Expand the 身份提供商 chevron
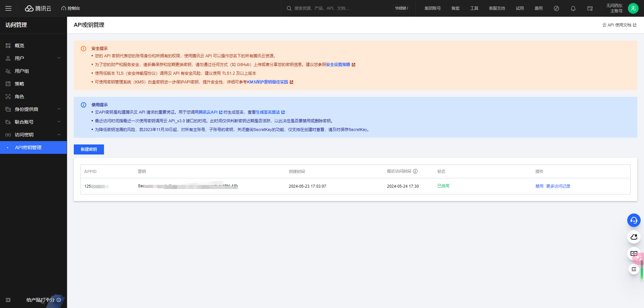 click(x=59, y=109)
